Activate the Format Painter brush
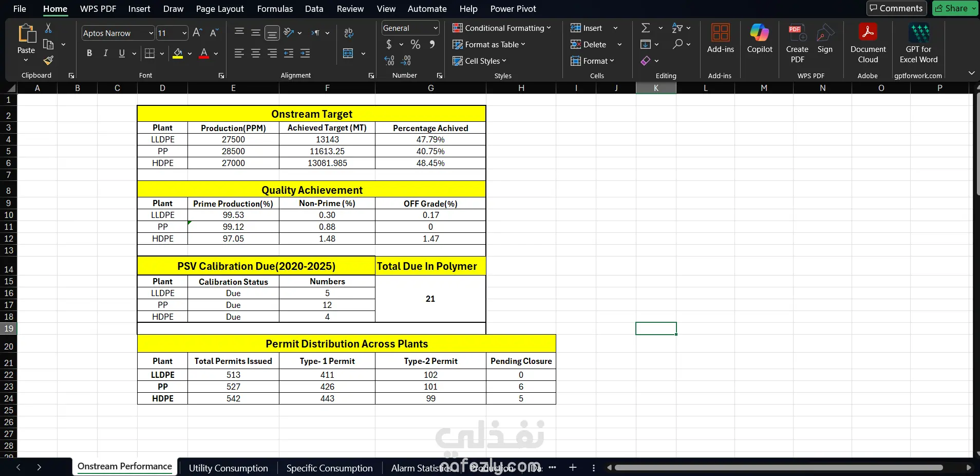 [48, 61]
